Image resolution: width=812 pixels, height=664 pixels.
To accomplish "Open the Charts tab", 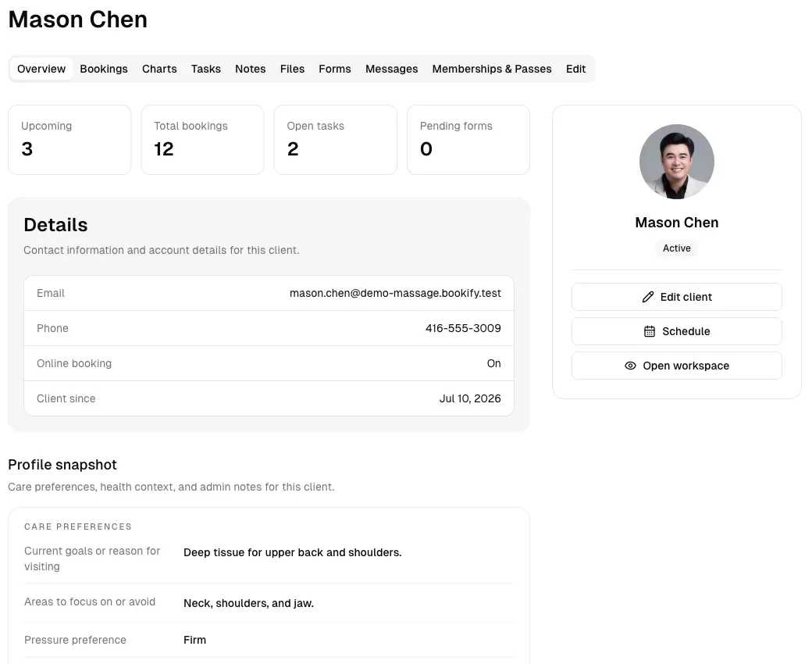I will coord(159,69).
